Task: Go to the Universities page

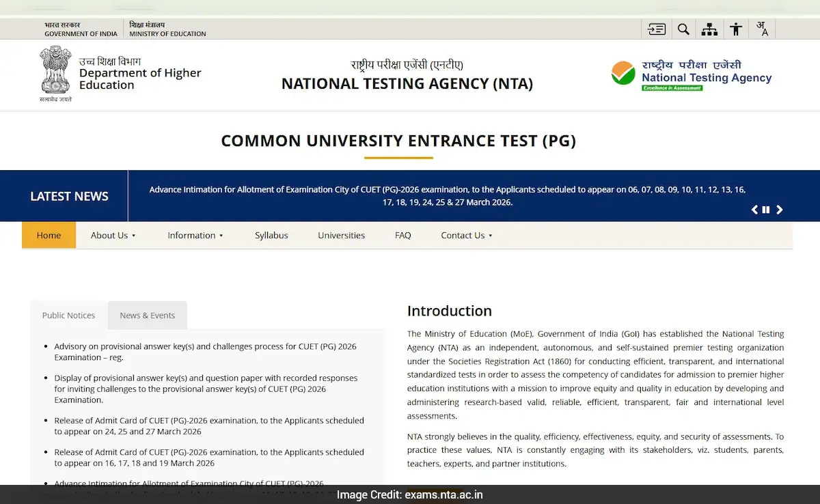Action: (x=341, y=235)
